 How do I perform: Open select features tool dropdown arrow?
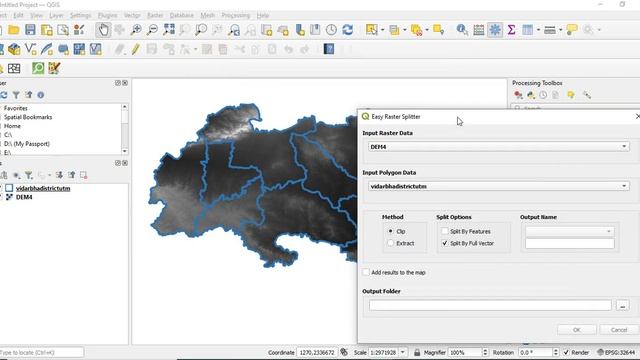pyautogui.click(x=382, y=30)
